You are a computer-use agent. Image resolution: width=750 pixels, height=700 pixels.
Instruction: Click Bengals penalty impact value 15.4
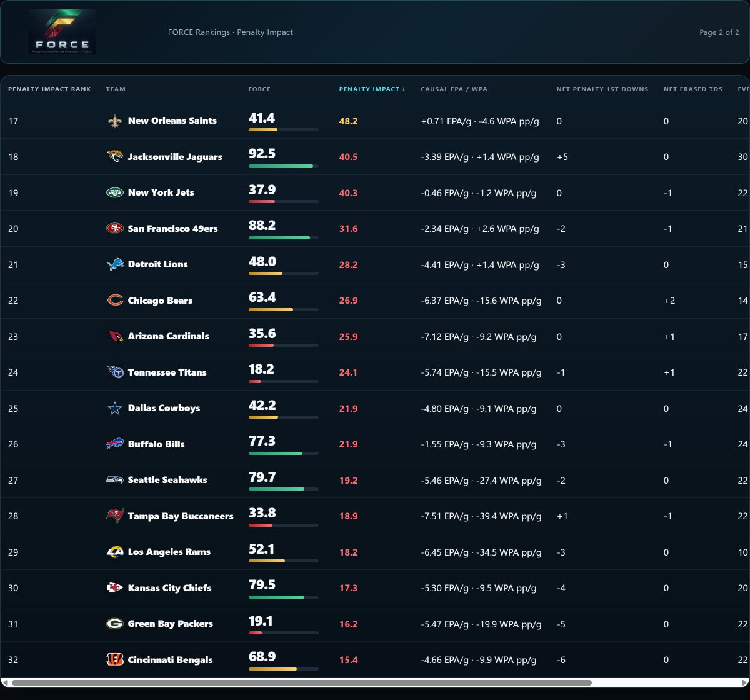349,660
